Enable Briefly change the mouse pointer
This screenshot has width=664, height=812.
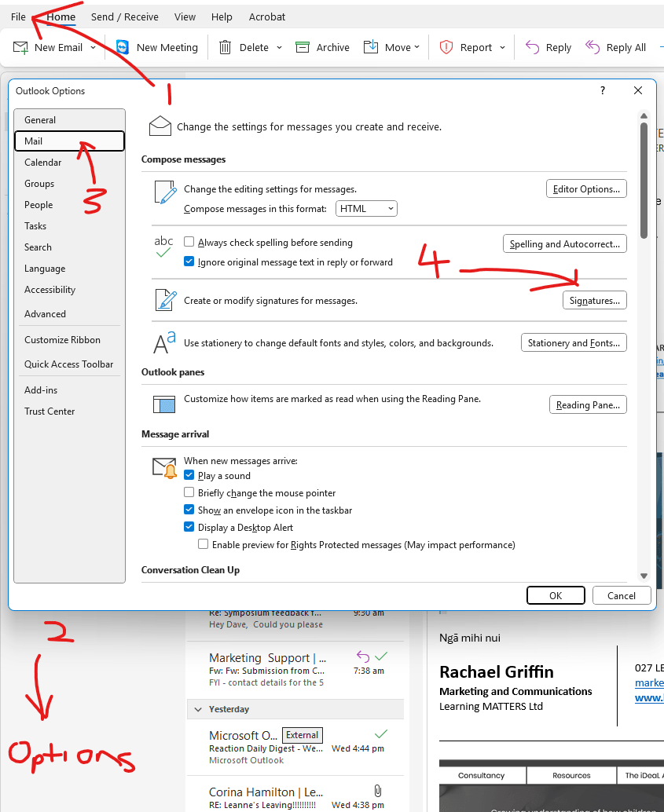tap(189, 492)
